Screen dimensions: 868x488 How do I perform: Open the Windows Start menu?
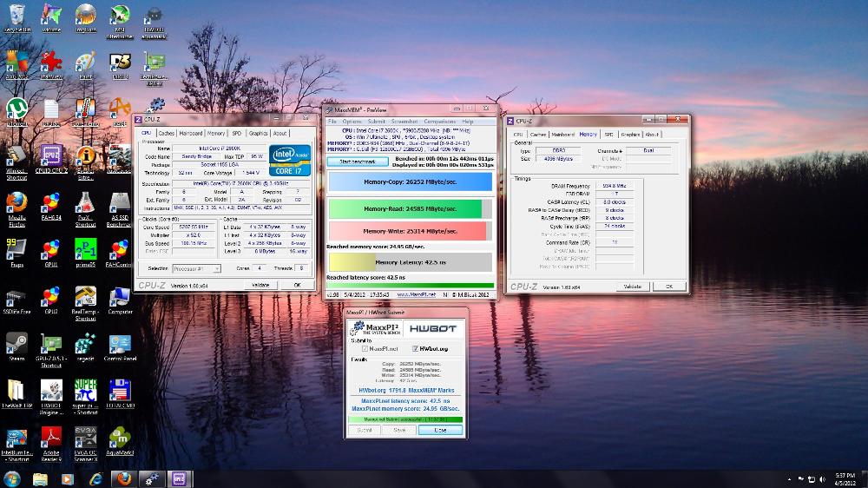[x=11, y=478]
